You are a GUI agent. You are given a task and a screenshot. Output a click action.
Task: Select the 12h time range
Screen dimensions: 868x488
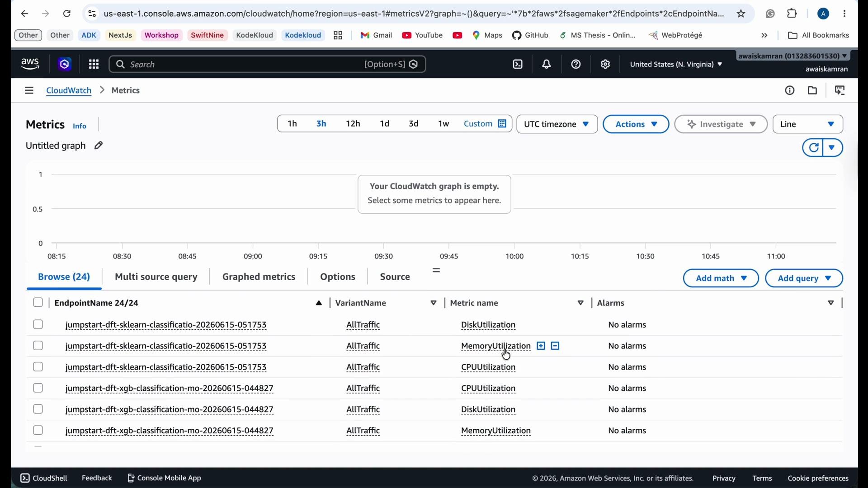353,124
